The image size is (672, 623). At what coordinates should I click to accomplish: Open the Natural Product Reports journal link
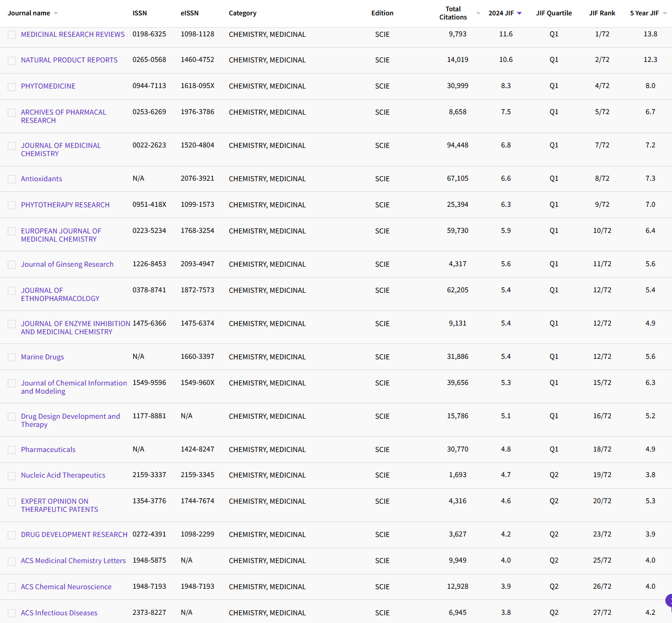pyautogui.click(x=69, y=60)
